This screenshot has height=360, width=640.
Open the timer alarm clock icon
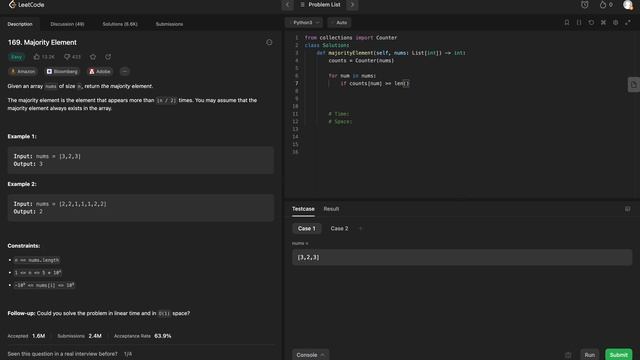pyautogui.click(x=584, y=5)
